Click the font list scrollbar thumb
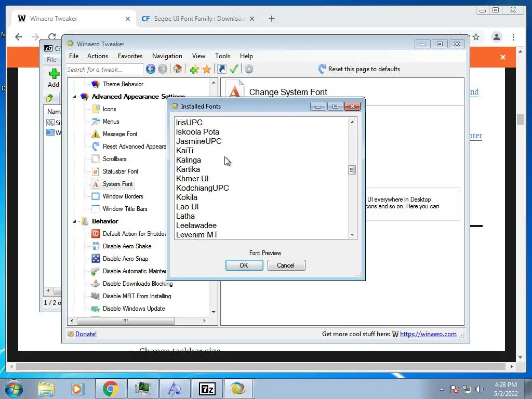 (x=352, y=170)
